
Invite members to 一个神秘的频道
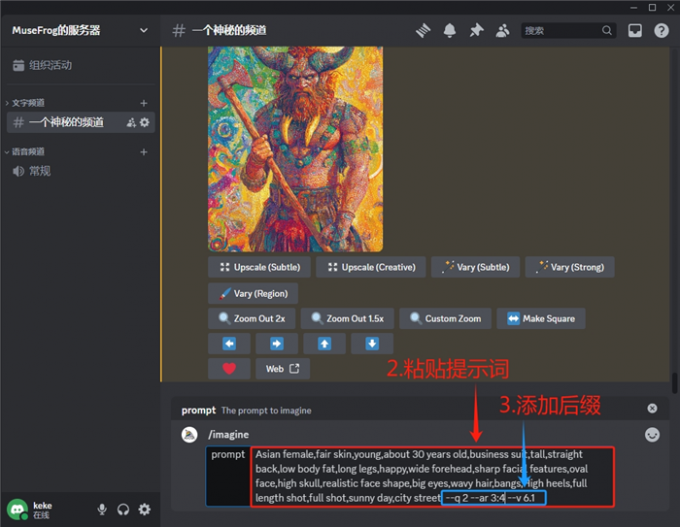pos(131,123)
